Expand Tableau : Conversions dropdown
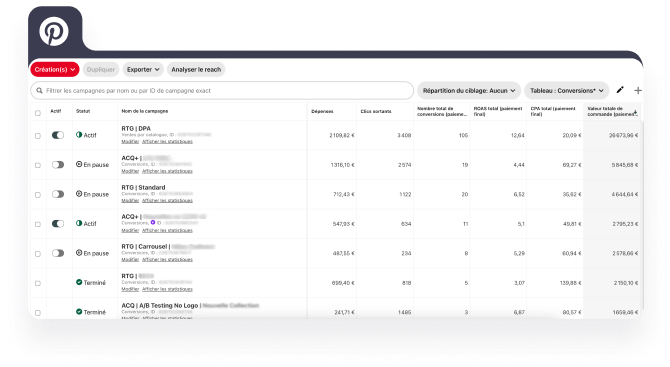The width and height of the screenshot is (670, 367). tap(567, 91)
